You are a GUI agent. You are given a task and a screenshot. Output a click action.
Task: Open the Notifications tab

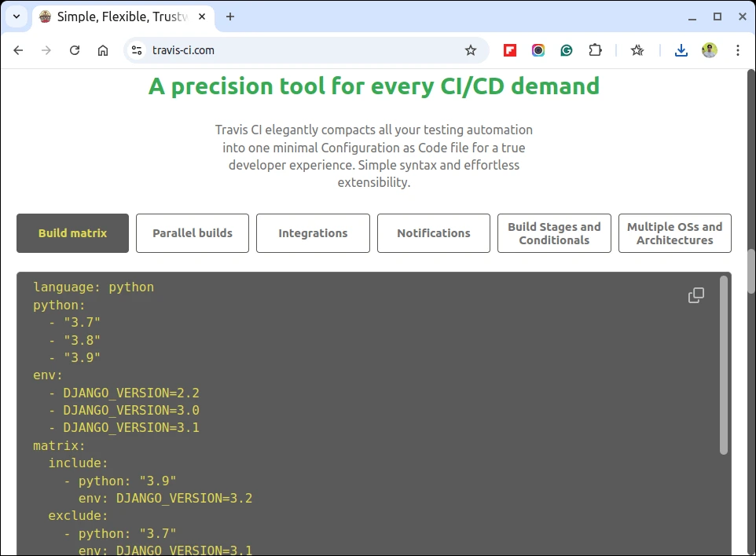[x=434, y=233]
